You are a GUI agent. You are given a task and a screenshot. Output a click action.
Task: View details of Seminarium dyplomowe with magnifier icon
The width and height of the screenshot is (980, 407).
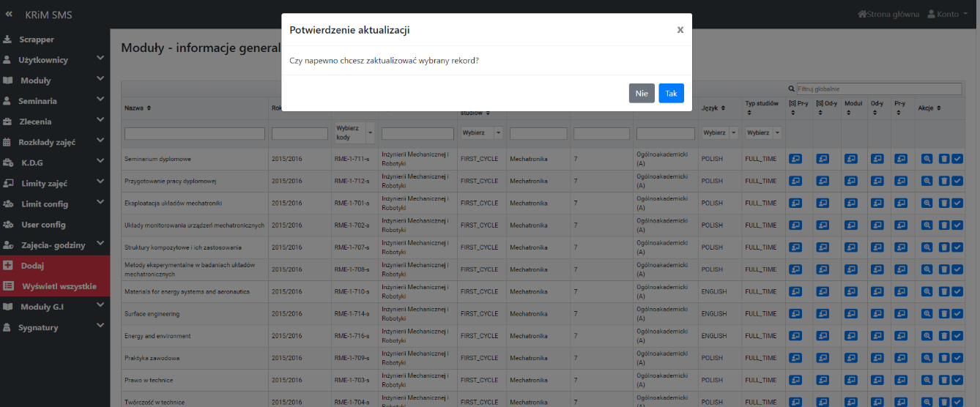coord(927,159)
